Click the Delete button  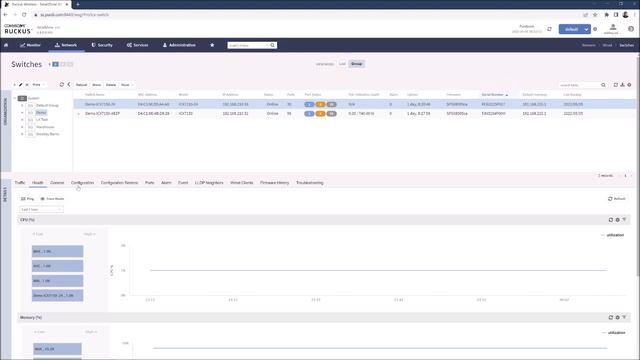pos(111,85)
